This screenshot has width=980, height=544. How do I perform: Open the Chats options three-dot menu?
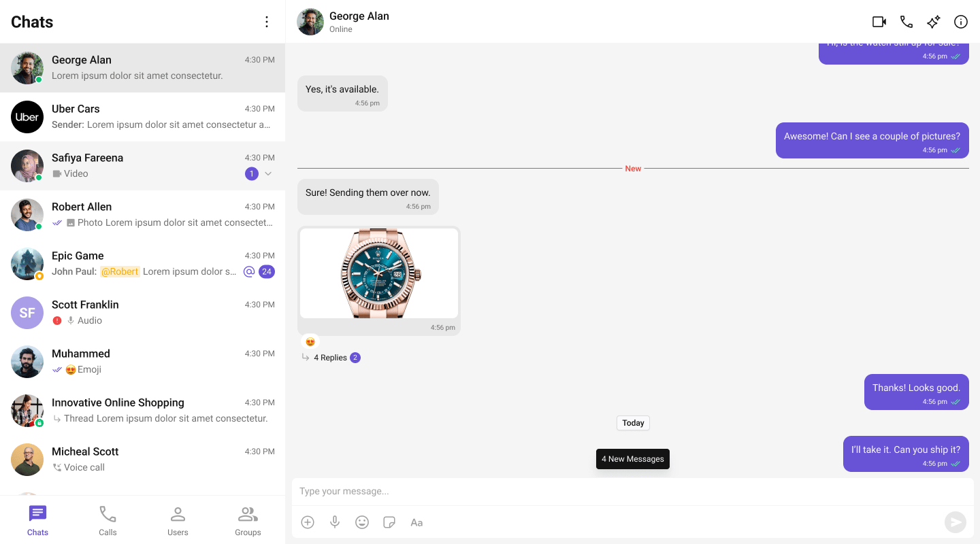pos(267,22)
